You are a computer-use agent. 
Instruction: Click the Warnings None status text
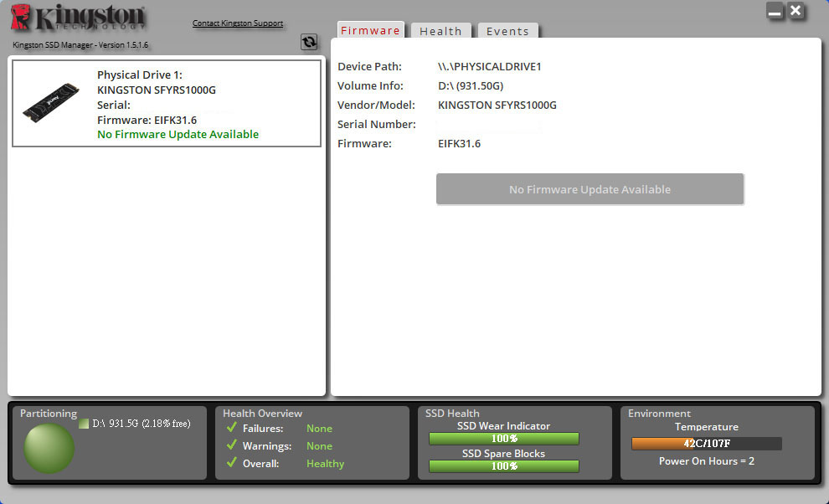319,446
